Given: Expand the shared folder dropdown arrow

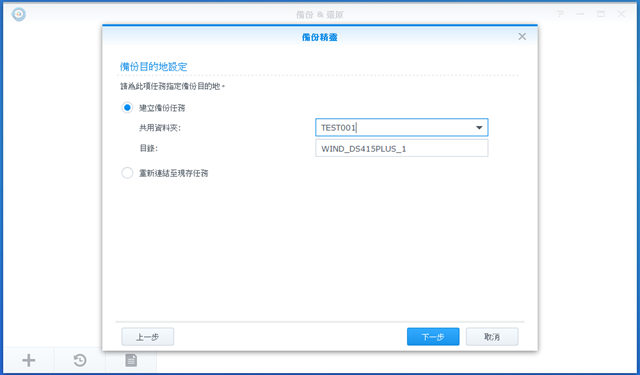Looking at the screenshot, I should [x=479, y=128].
